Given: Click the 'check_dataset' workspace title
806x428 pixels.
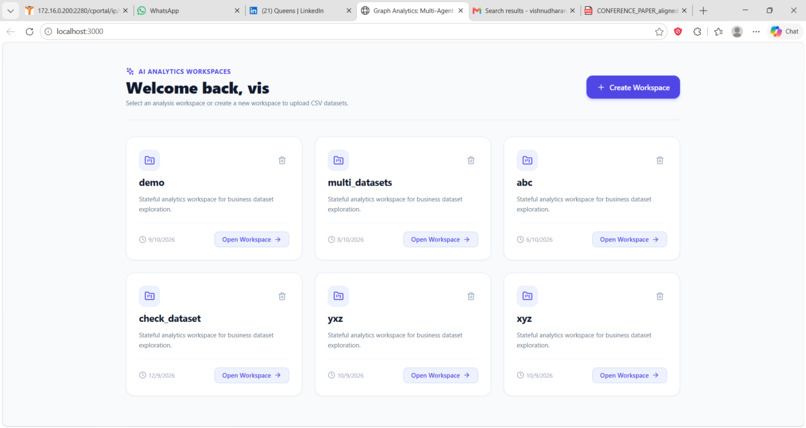Looking at the screenshot, I should point(170,319).
